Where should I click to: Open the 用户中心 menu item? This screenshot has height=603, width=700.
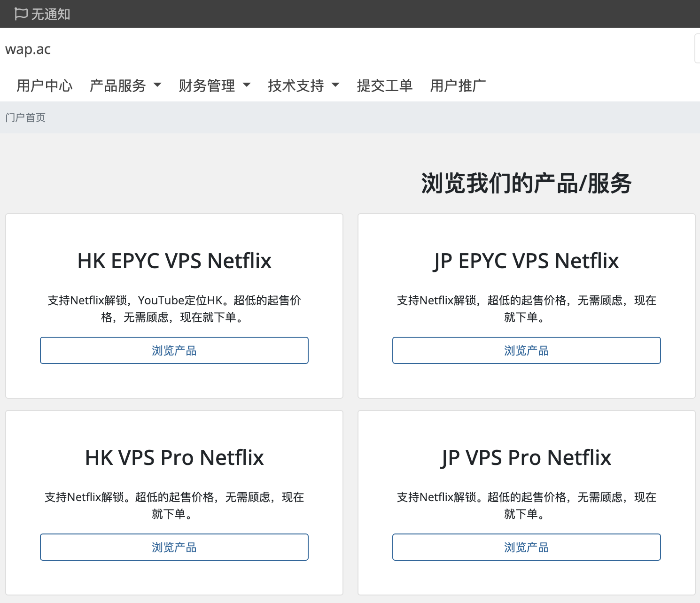pyautogui.click(x=45, y=85)
